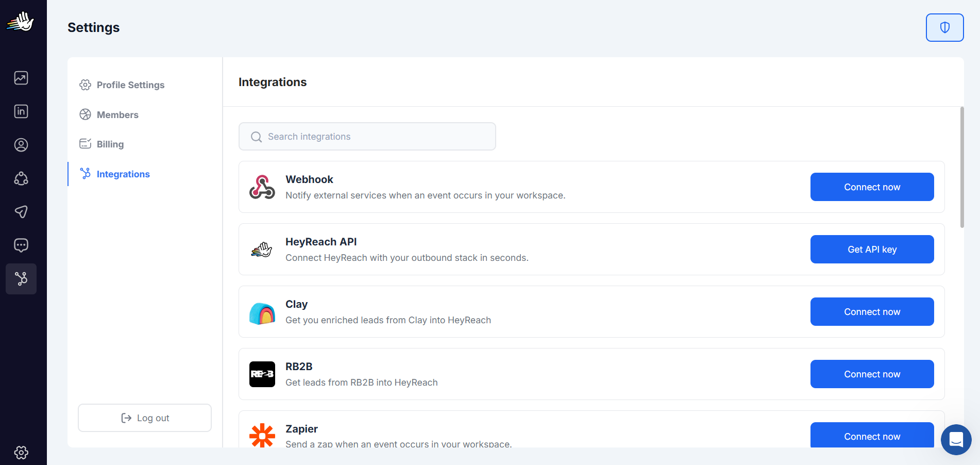The image size is (980, 465).
Task: Click the Clay rainbow logo
Action: (262, 313)
